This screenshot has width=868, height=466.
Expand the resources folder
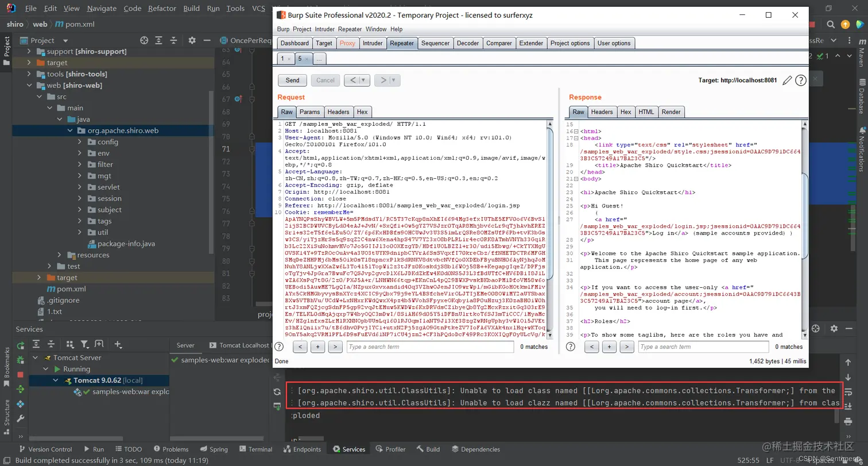pyautogui.click(x=60, y=255)
